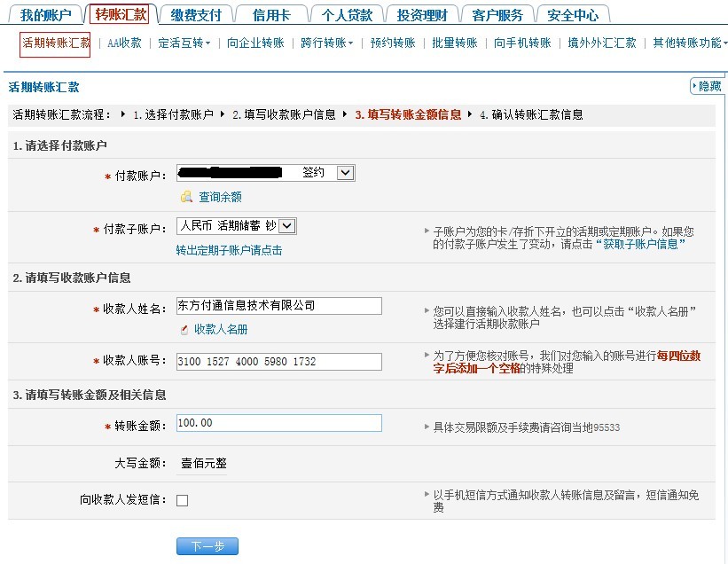
Task: Click the 转出定期子账户请点击 link
Action: [229, 250]
